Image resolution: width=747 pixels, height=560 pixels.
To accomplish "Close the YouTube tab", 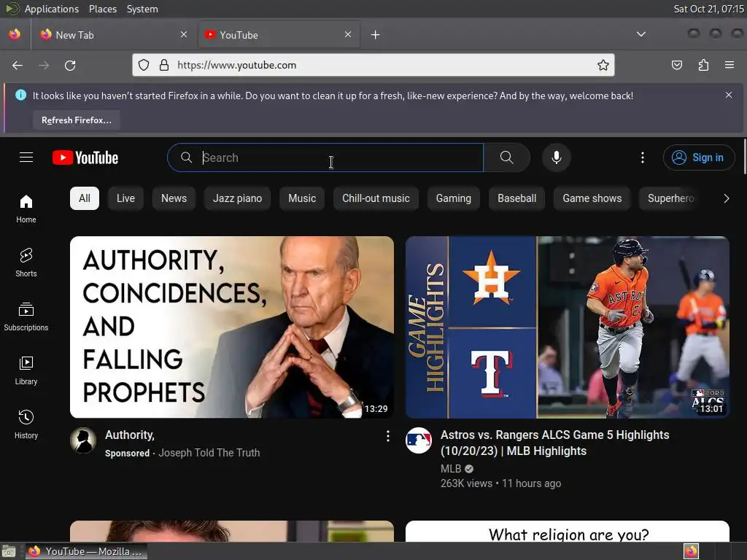I will 348,34.
